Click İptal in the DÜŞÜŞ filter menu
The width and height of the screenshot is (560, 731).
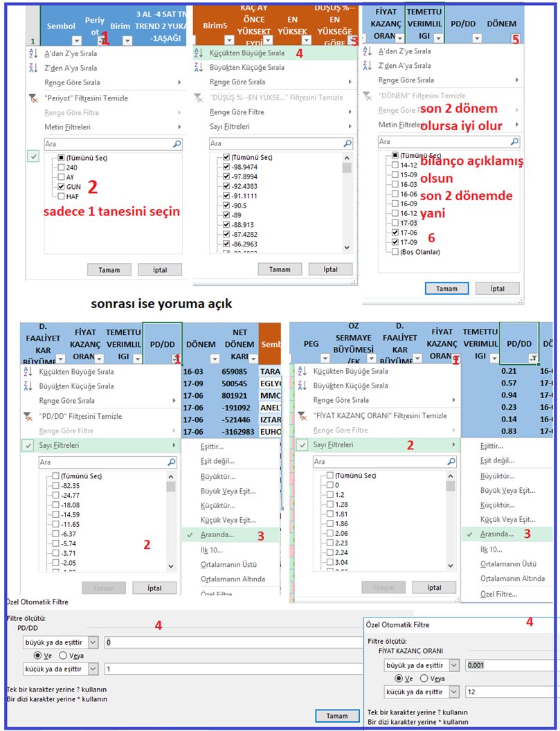pos(331,269)
